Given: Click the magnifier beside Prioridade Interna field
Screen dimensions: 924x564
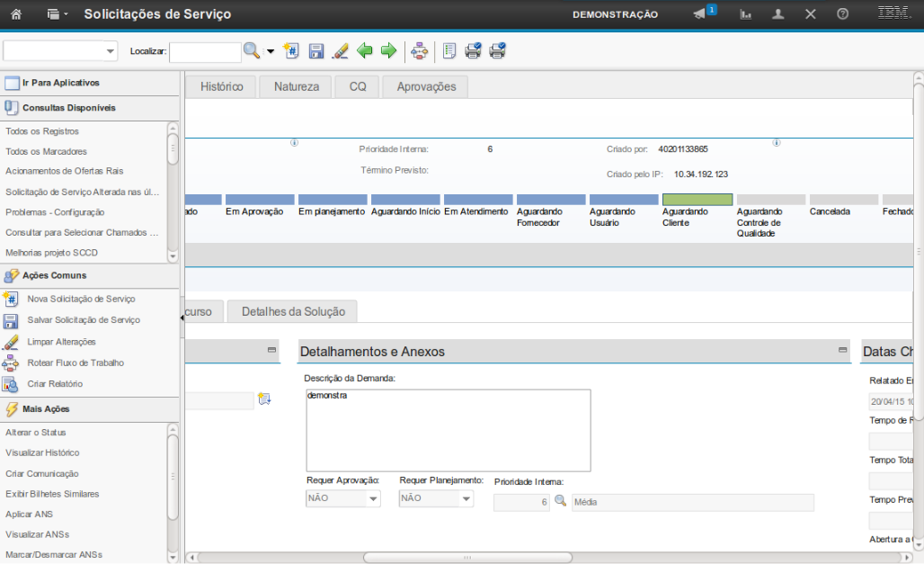Looking at the screenshot, I should [x=560, y=501].
